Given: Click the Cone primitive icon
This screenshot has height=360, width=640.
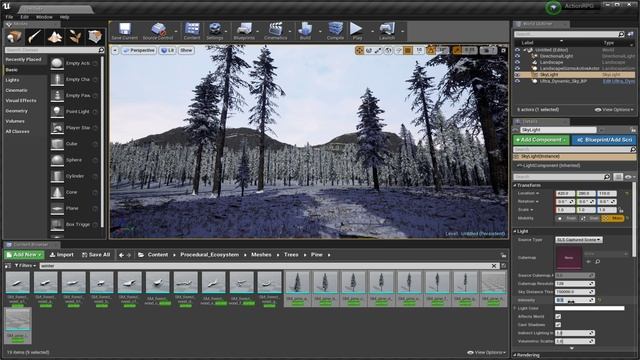Looking at the screenshot, I should [57, 192].
